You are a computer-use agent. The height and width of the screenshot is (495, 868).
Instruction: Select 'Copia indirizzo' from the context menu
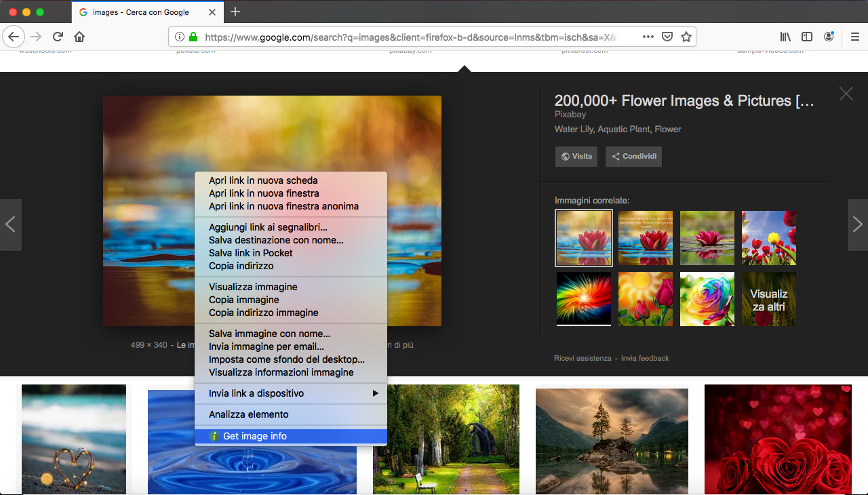[291, 266]
